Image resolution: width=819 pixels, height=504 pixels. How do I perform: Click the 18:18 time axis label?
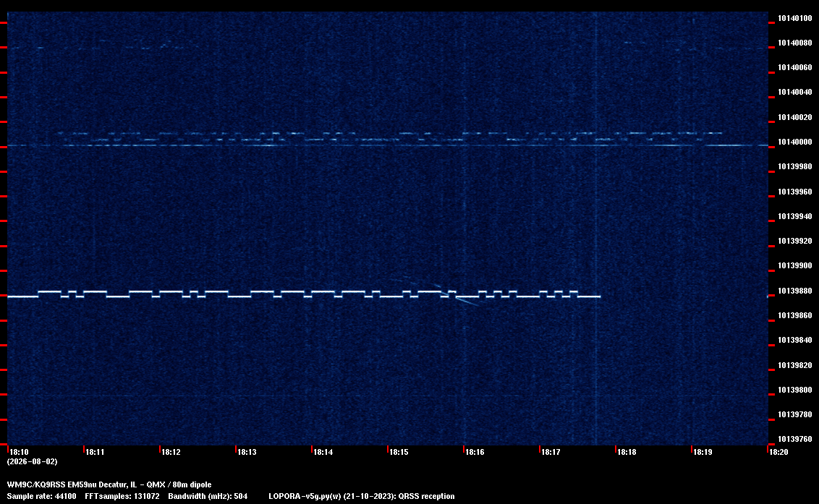tap(627, 452)
